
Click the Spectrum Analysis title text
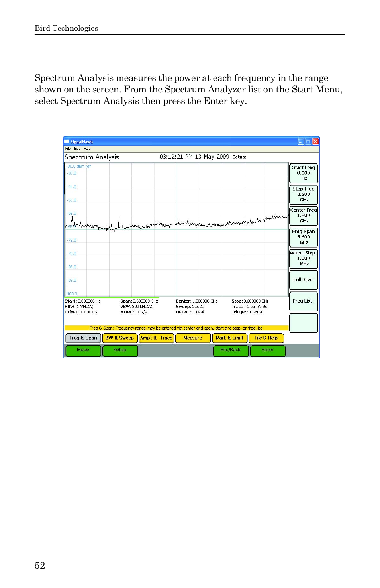click(x=92, y=157)
